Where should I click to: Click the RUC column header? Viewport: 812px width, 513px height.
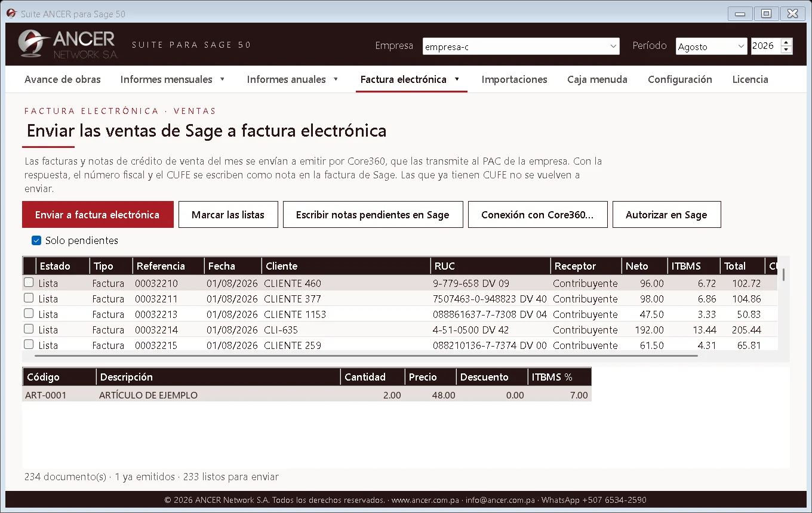(x=490, y=266)
